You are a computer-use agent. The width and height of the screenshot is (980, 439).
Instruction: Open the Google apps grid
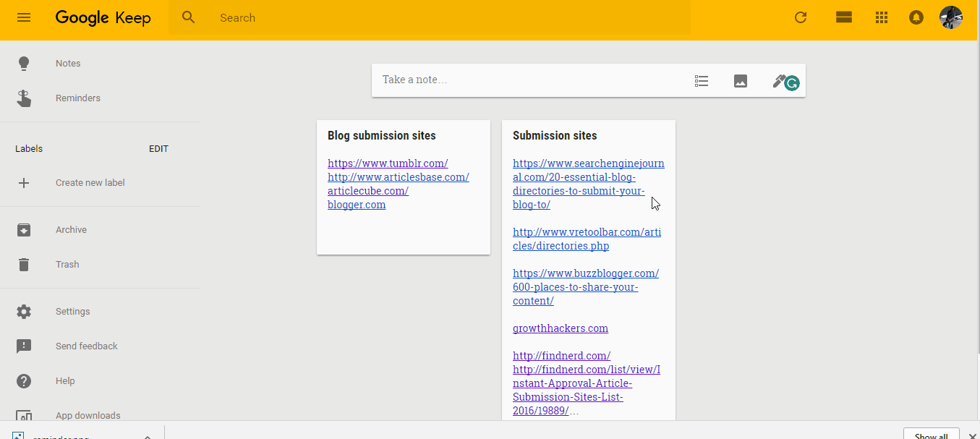click(881, 17)
